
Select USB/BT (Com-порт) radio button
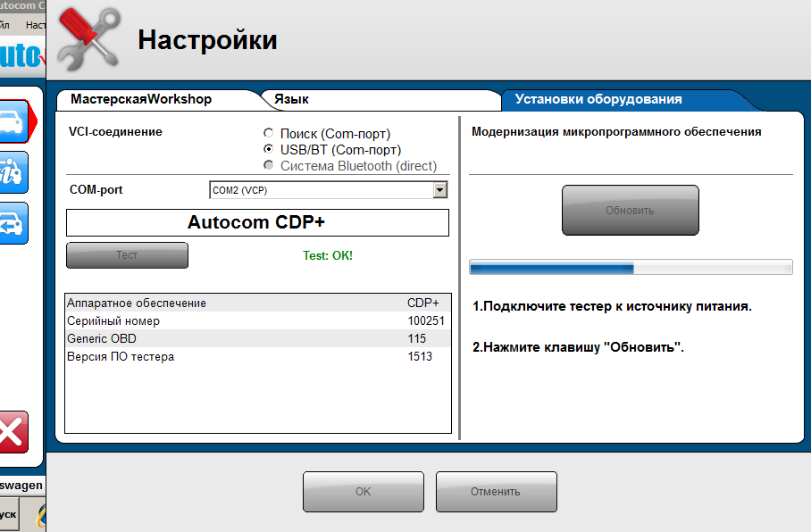[x=269, y=149]
